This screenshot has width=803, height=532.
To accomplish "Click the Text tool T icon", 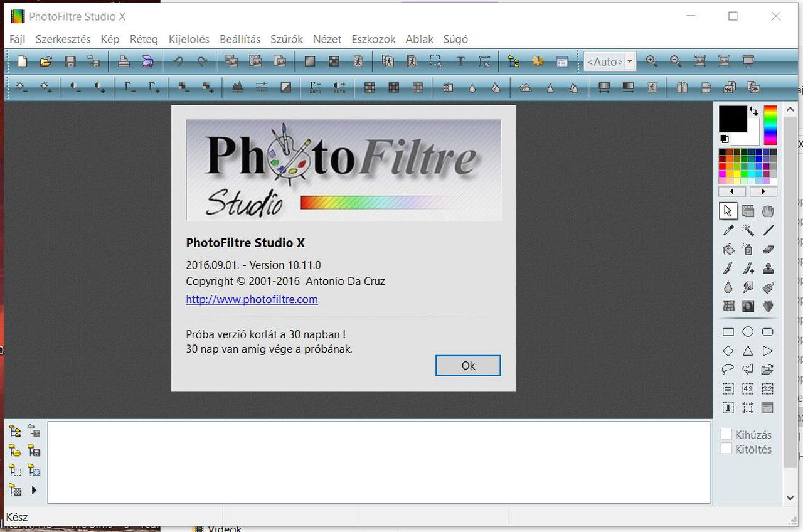I will pyautogui.click(x=460, y=61).
